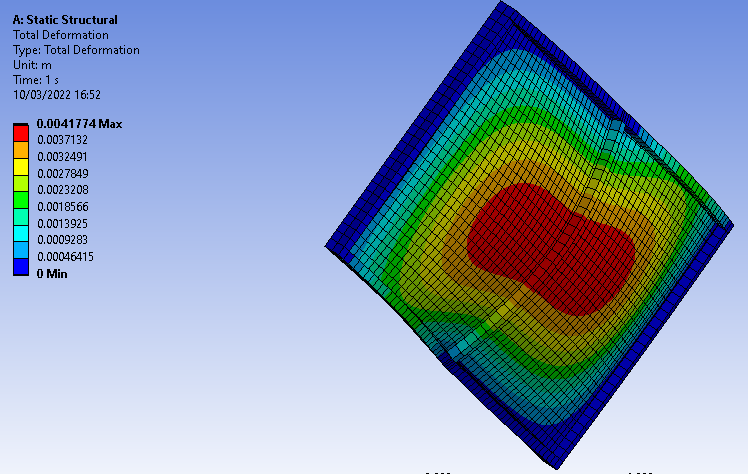
Task: Click the Time: 1 s label
Action: coord(36,80)
